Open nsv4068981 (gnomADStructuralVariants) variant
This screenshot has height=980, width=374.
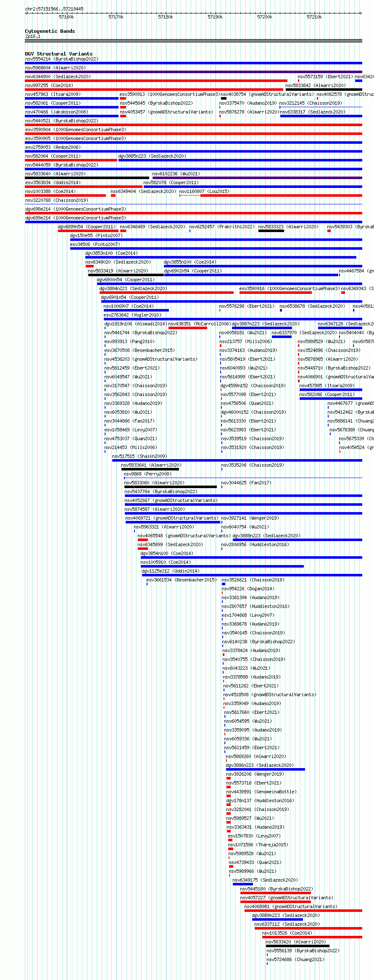[291, 906]
